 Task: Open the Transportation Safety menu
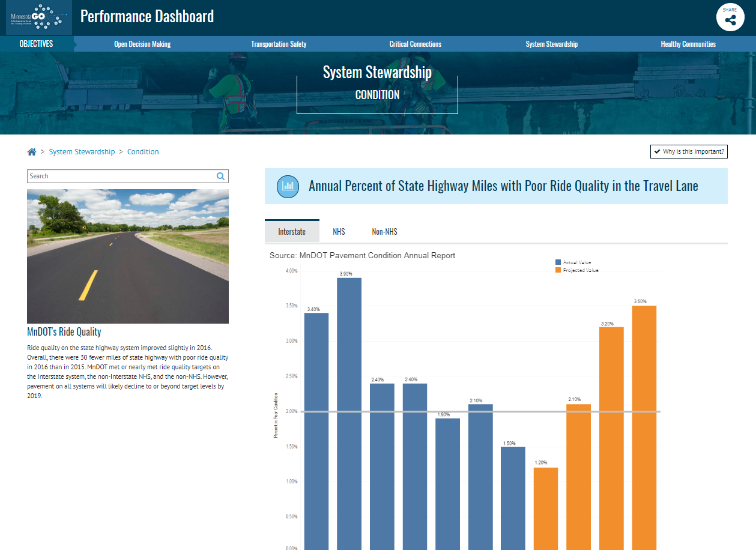pos(279,44)
